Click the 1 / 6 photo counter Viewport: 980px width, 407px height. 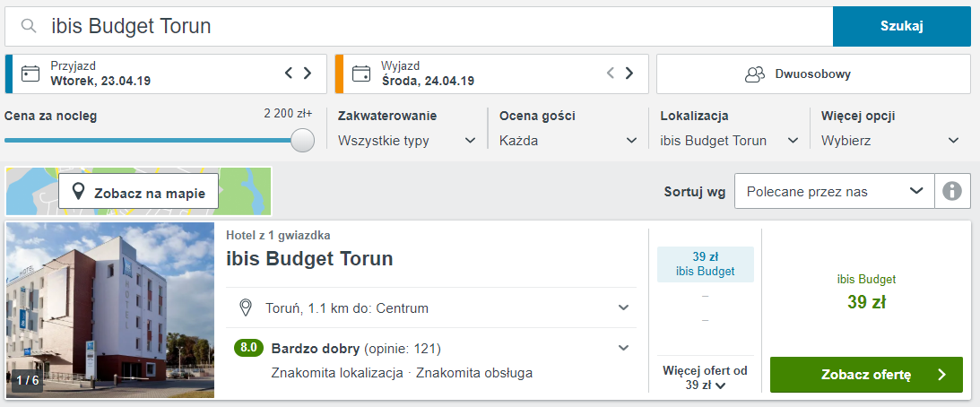point(27,380)
